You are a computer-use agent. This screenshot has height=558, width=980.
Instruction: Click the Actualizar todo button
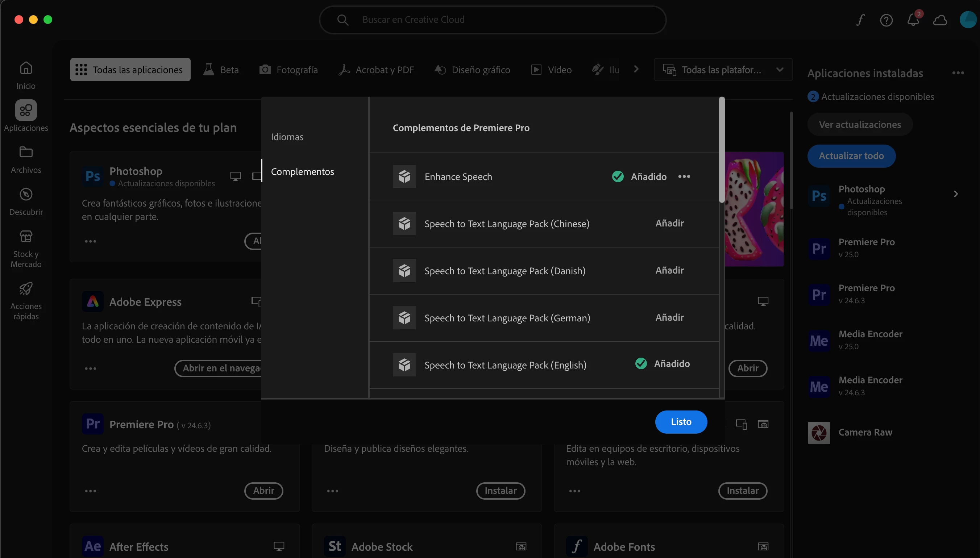click(x=851, y=156)
